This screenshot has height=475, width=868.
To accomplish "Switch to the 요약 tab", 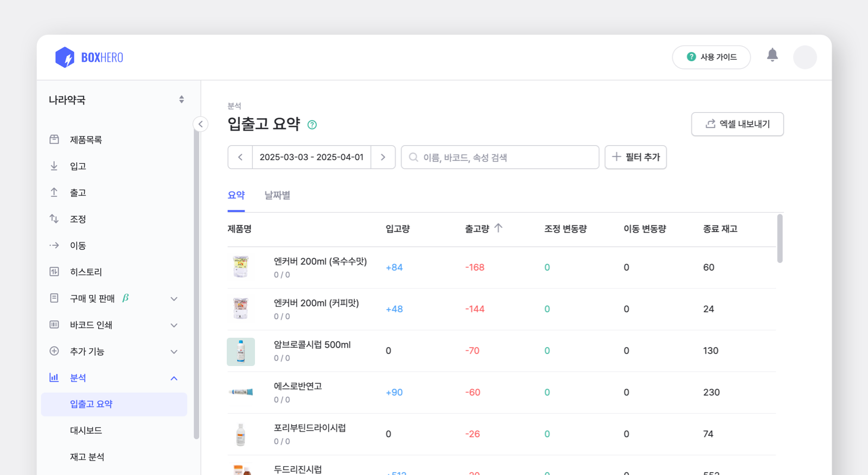I will tap(236, 195).
